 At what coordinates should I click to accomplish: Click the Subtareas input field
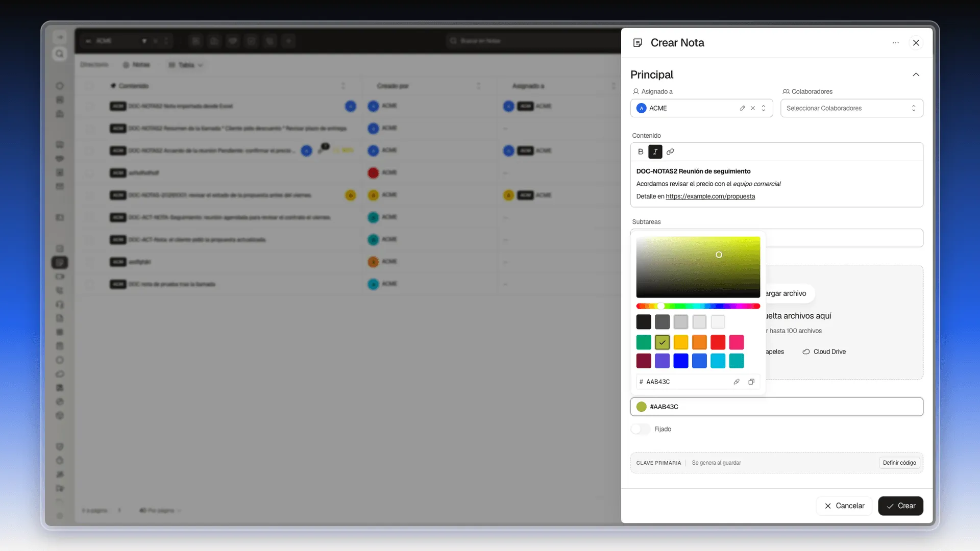click(x=776, y=238)
